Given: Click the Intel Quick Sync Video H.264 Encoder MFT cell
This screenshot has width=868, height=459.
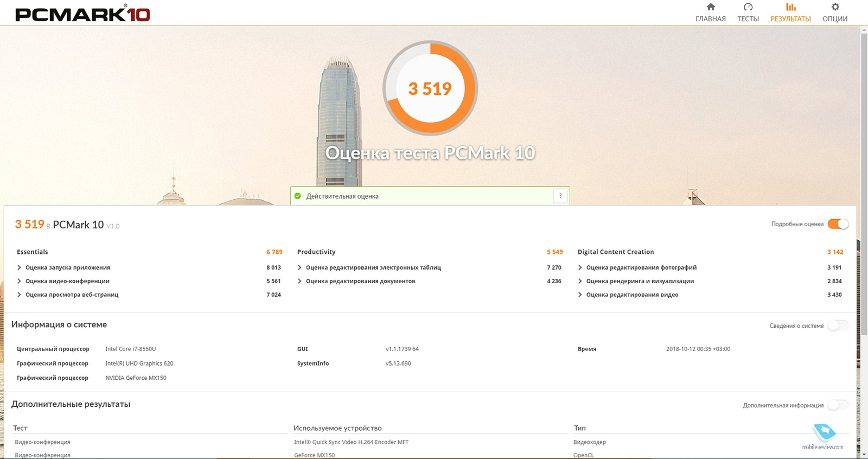Looking at the screenshot, I should [352, 442].
